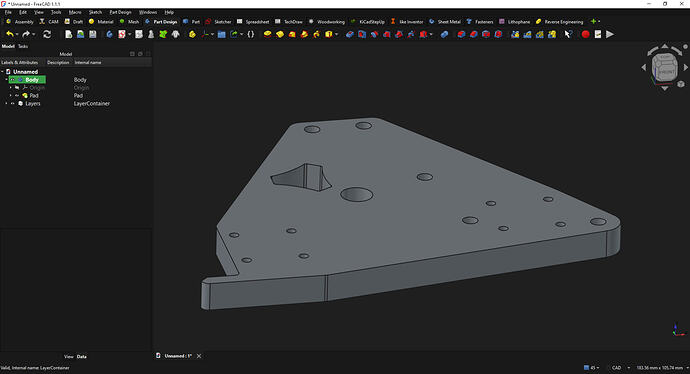Open the Edit menu
The height and width of the screenshot is (374, 690).
(x=23, y=12)
